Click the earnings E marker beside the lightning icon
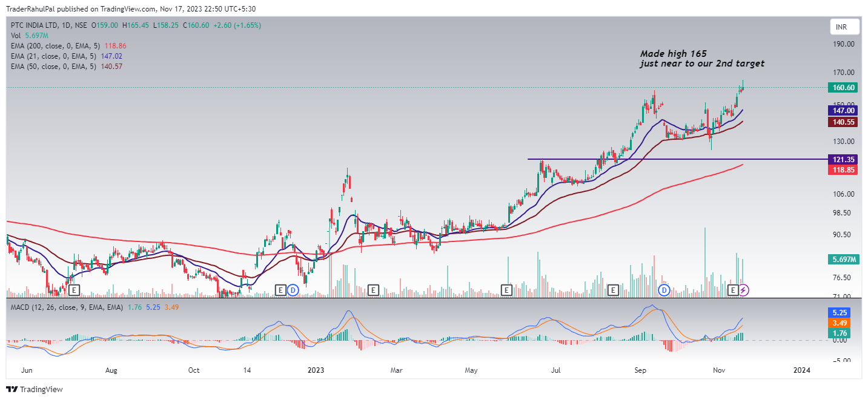The image size is (868, 400). click(x=733, y=290)
